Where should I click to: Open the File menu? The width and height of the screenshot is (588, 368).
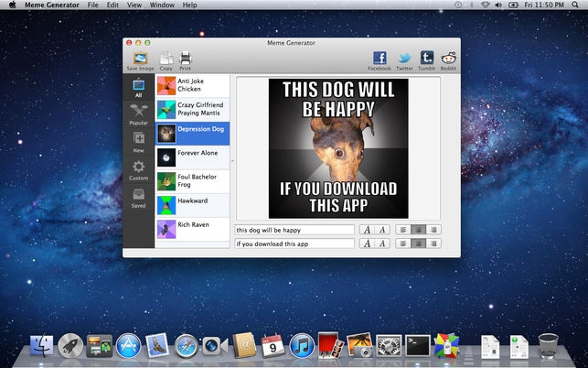pos(92,5)
